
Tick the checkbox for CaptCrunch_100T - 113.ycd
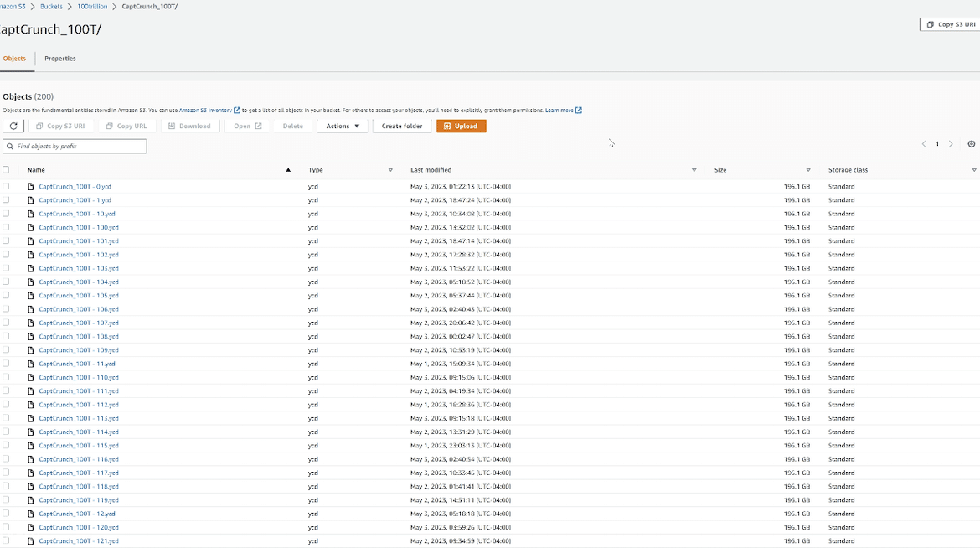pos(6,418)
